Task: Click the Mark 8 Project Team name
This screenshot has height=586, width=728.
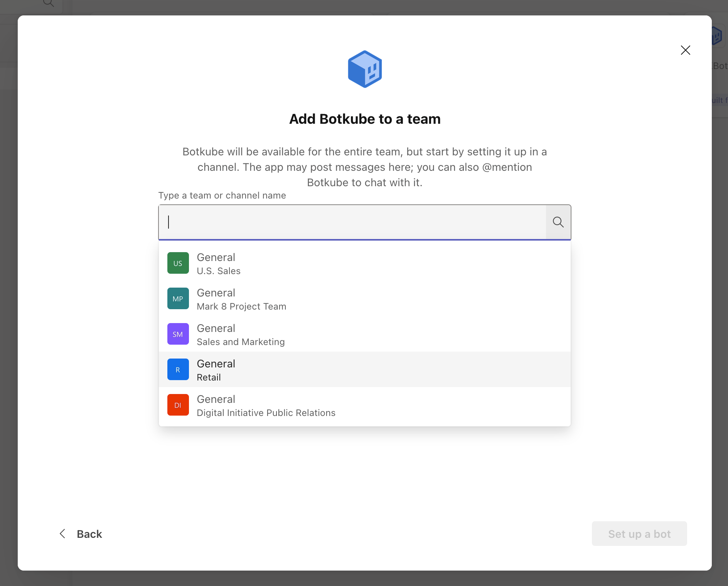Action: pos(241,306)
